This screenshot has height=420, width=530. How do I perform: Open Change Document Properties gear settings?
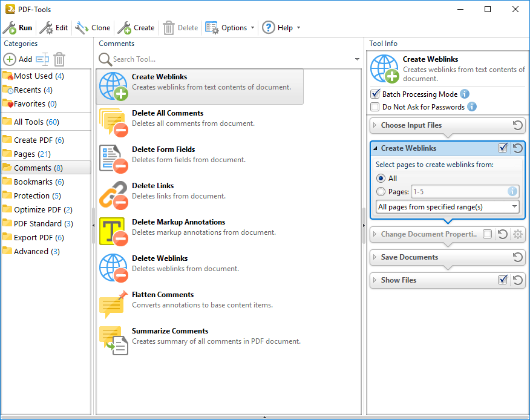[517, 234]
